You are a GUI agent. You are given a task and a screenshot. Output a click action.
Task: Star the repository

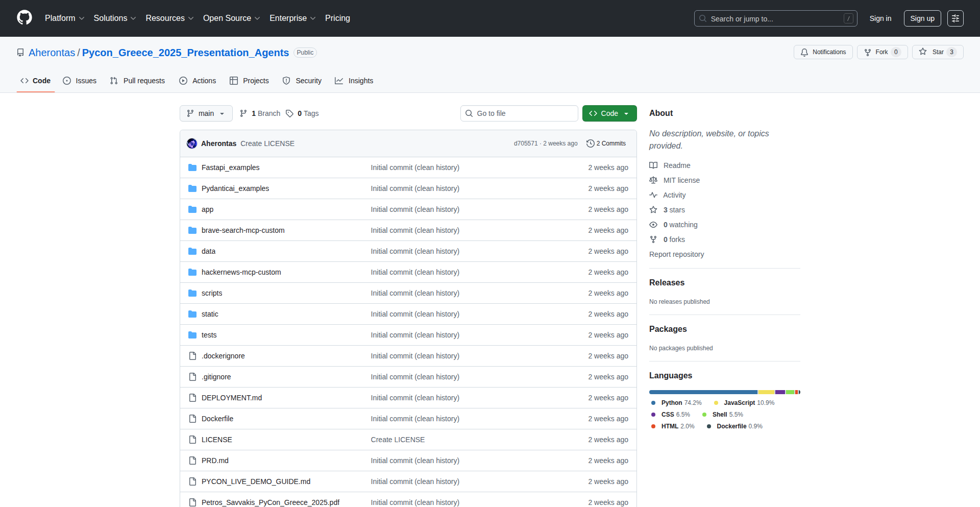pos(938,52)
